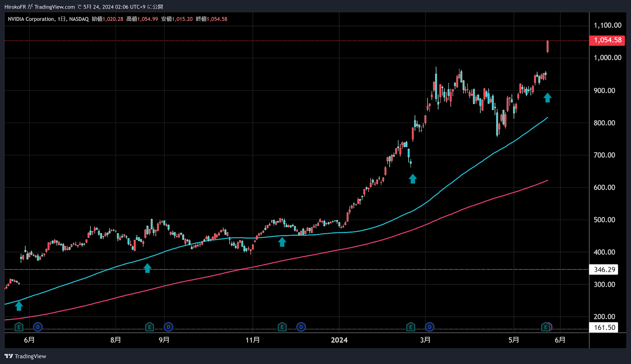Click the 11月 time axis label

[x=252, y=340]
